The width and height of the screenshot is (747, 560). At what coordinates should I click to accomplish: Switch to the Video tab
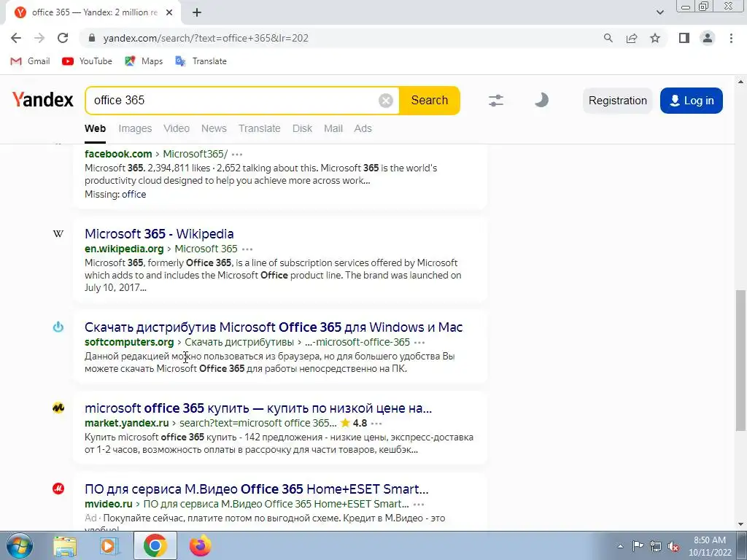click(x=177, y=128)
